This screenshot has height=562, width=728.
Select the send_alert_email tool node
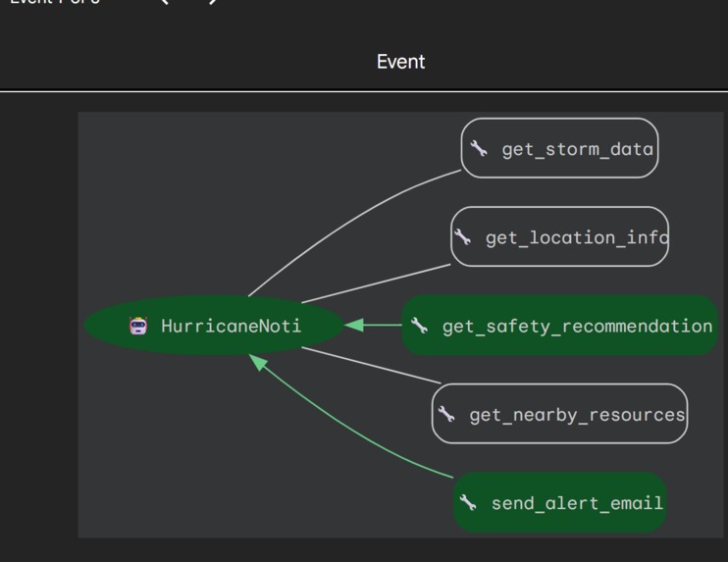tap(559, 502)
